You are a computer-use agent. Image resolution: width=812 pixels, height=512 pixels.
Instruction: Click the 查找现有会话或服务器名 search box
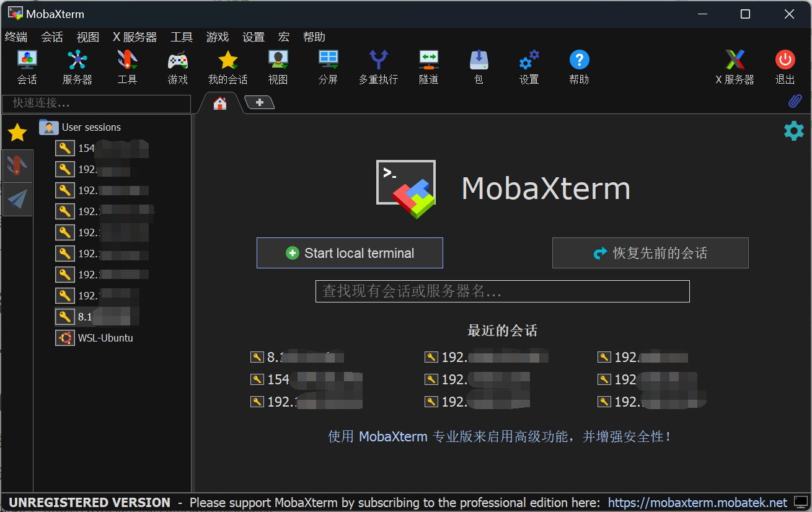coord(502,291)
